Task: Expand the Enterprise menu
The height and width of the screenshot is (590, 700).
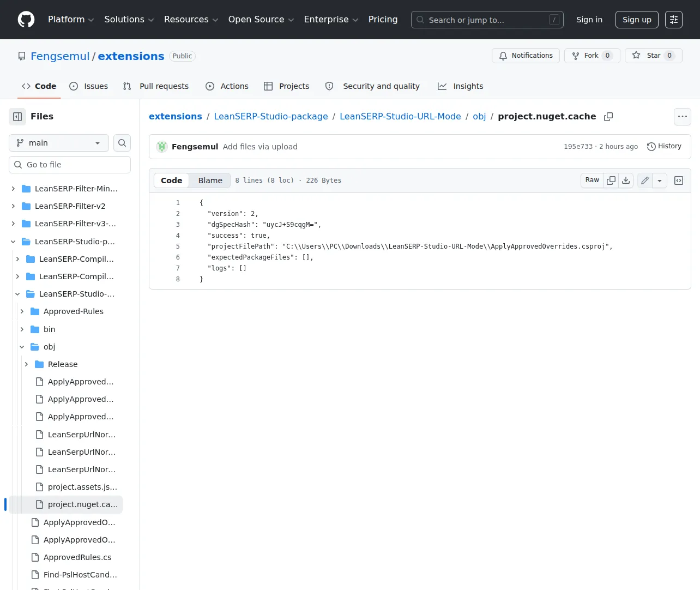Action: pos(331,20)
